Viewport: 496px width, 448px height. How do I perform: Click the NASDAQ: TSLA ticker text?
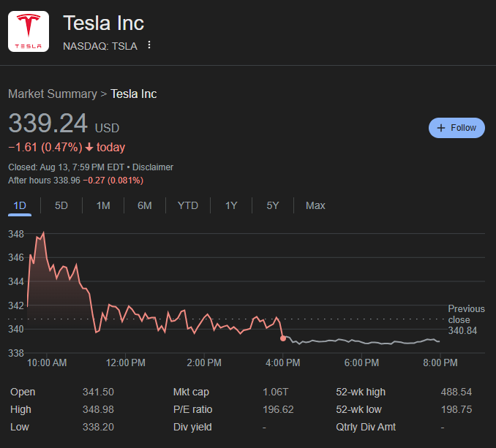click(x=100, y=46)
